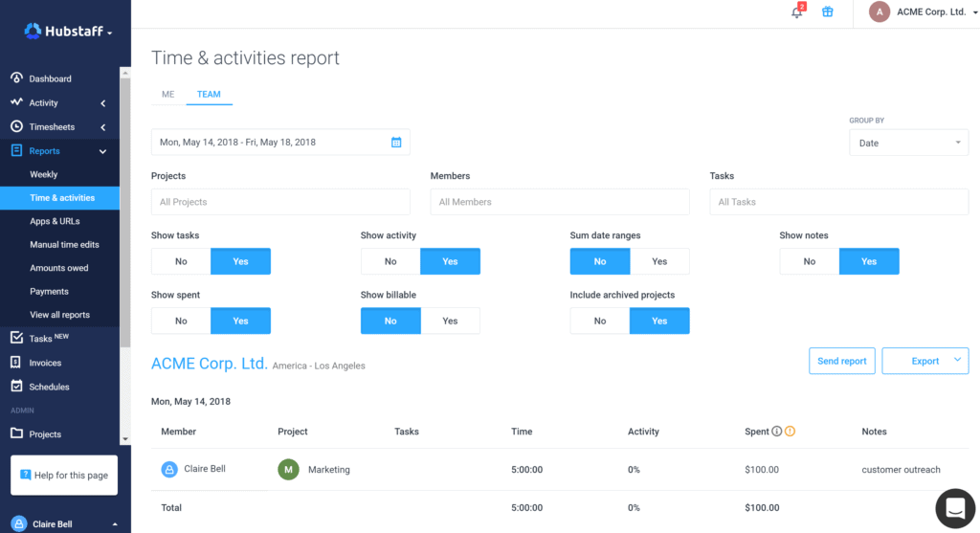The width and height of the screenshot is (980, 533).
Task: Set Show notes to No
Action: coord(810,261)
